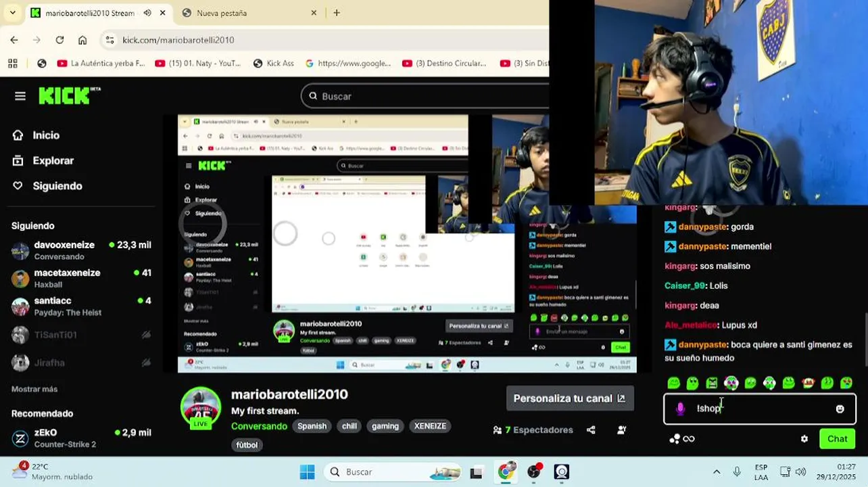Click Personaliza tu canal button

pos(569,398)
